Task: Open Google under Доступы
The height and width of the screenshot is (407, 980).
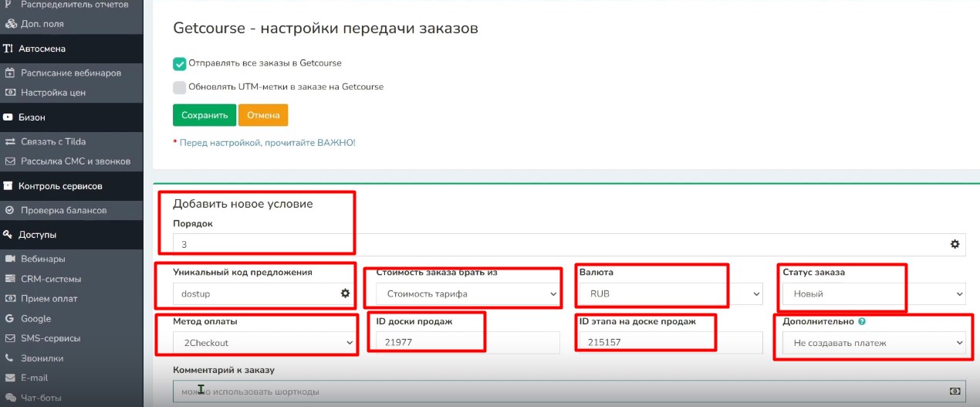Action: click(35, 318)
